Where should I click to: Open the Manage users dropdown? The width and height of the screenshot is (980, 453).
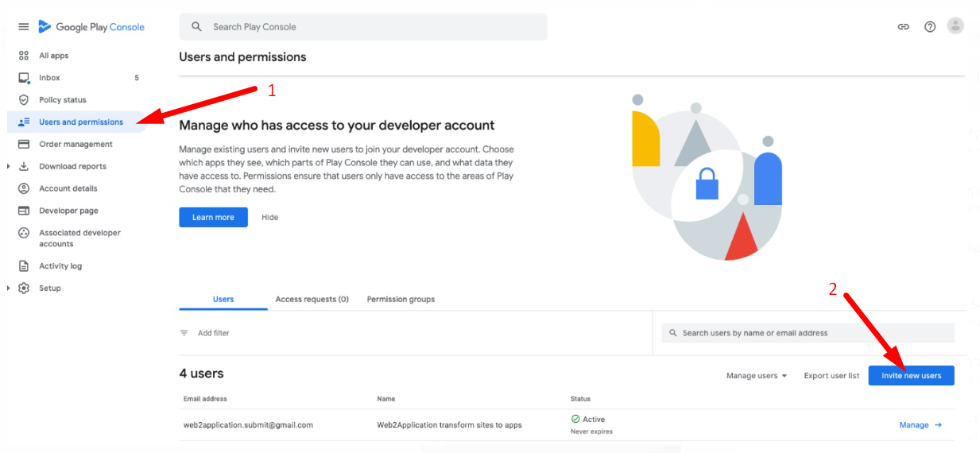point(756,376)
